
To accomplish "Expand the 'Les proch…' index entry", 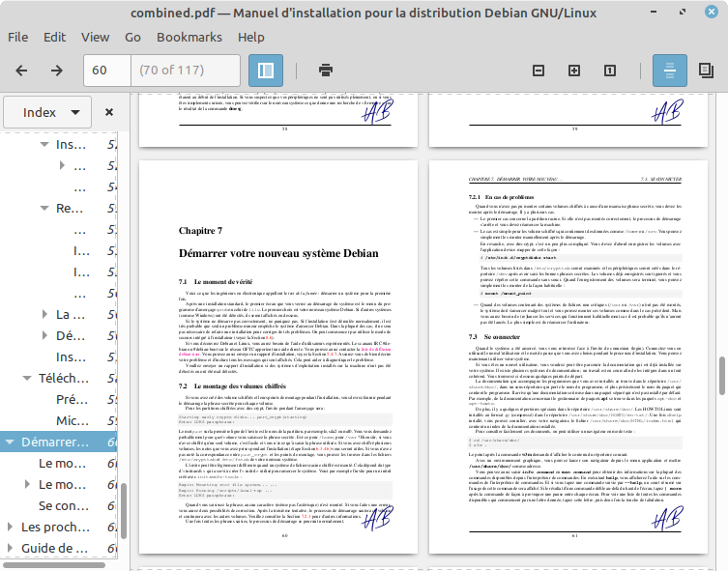I will (10, 527).
